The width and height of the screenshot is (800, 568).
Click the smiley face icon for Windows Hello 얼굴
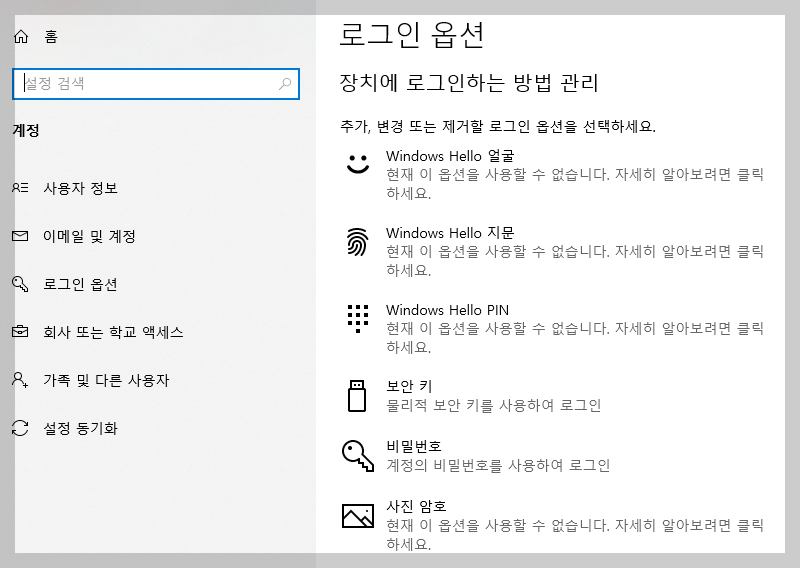pos(358,164)
